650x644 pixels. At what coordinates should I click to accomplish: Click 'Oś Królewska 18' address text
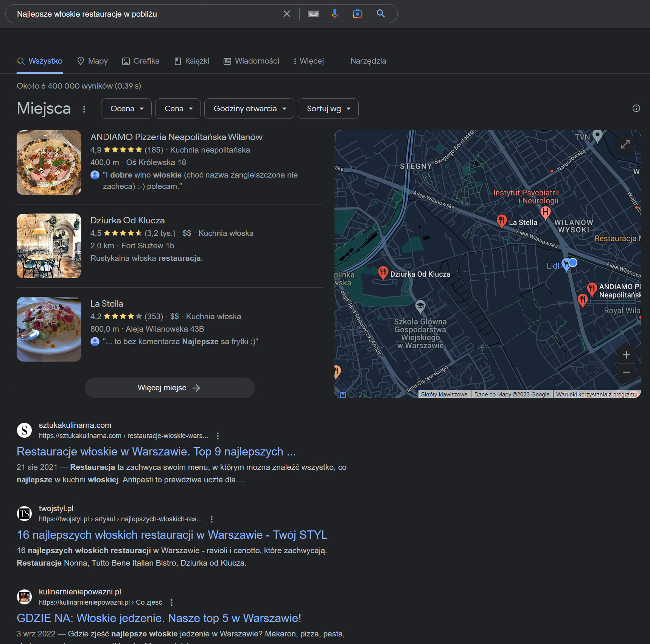pos(156,162)
